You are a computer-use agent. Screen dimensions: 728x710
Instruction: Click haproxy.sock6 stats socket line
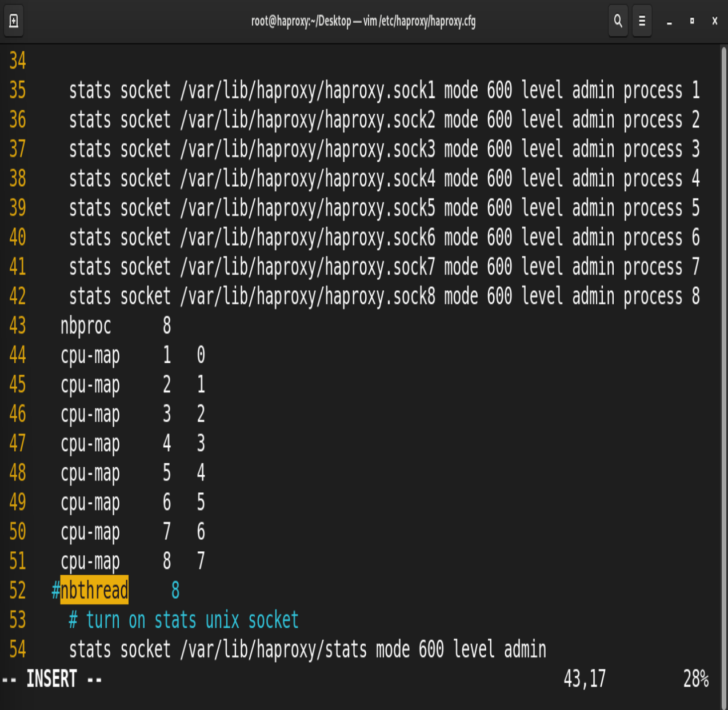click(x=385, y=238)
